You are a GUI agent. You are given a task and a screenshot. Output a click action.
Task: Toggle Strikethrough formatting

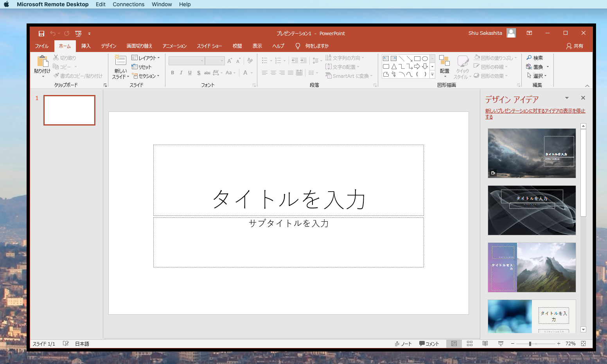point(207,73)
